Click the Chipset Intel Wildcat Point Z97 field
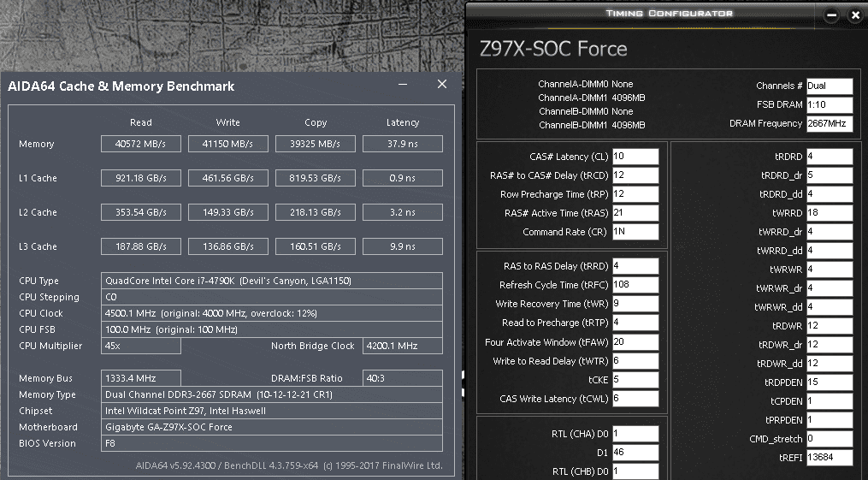 tap(272, 411)
